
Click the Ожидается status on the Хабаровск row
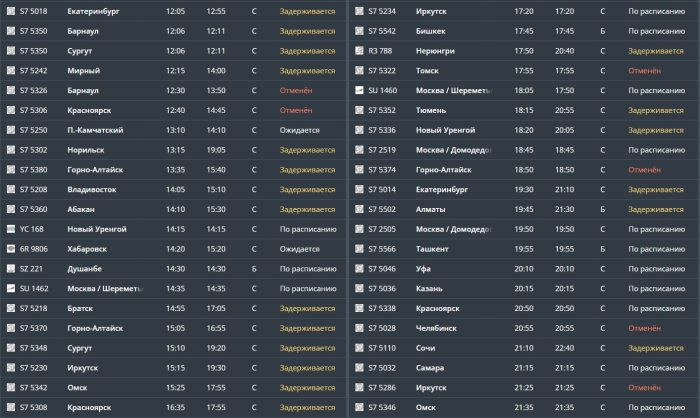click(x=299, y=248)
